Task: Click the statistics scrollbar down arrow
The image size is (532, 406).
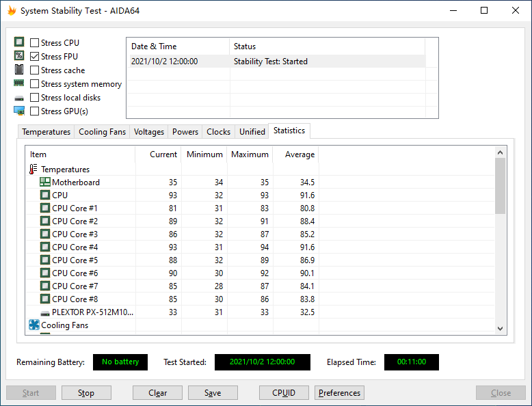Action: click(500, 328)
